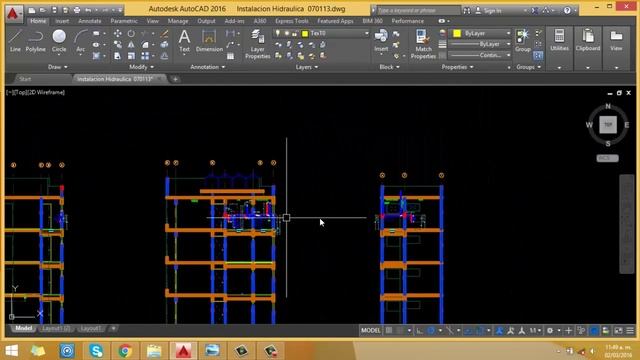The width and height of the screenshot is (640, 360).
Task: Open the Contin... linetype dropdown
Action: pyautogui.click(x=480, y=56)
